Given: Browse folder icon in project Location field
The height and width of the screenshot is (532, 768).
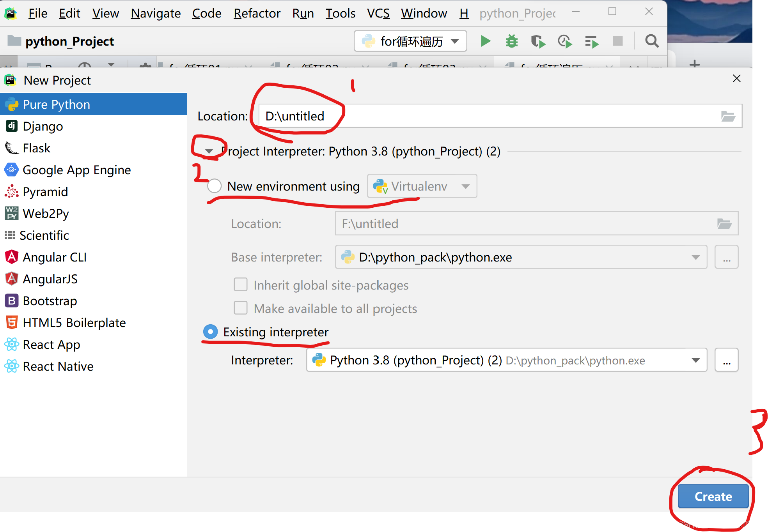Looking at the screenshot, I should tap(728, 116).
